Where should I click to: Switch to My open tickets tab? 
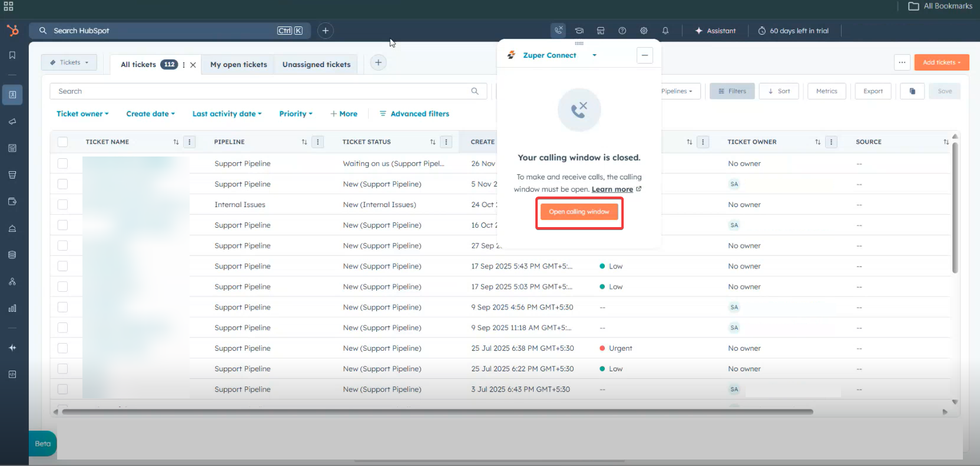[x=239, y=65]
